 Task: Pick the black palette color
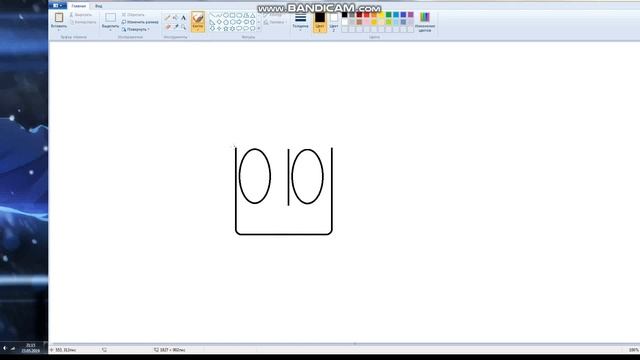(x=344, y=15)
